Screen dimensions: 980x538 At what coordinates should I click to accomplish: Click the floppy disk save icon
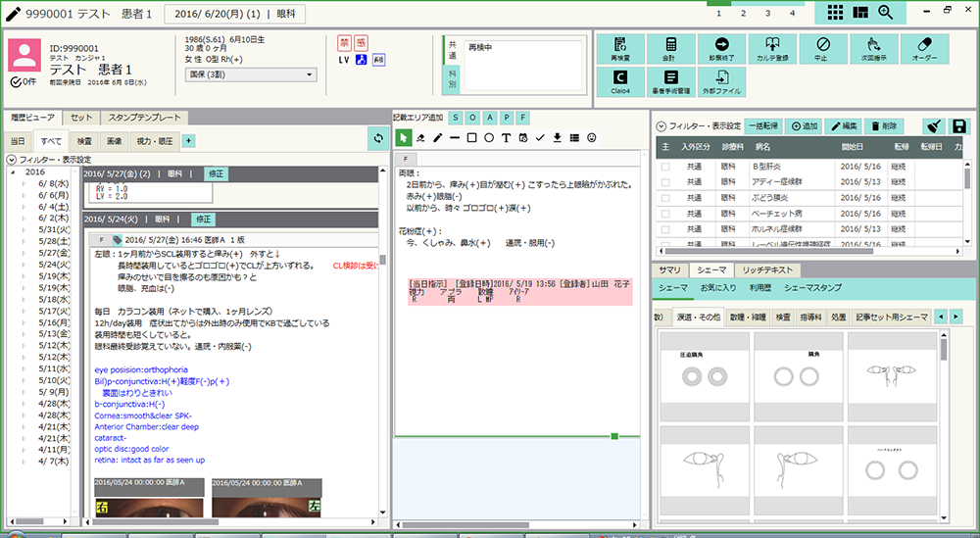[959, 126]
